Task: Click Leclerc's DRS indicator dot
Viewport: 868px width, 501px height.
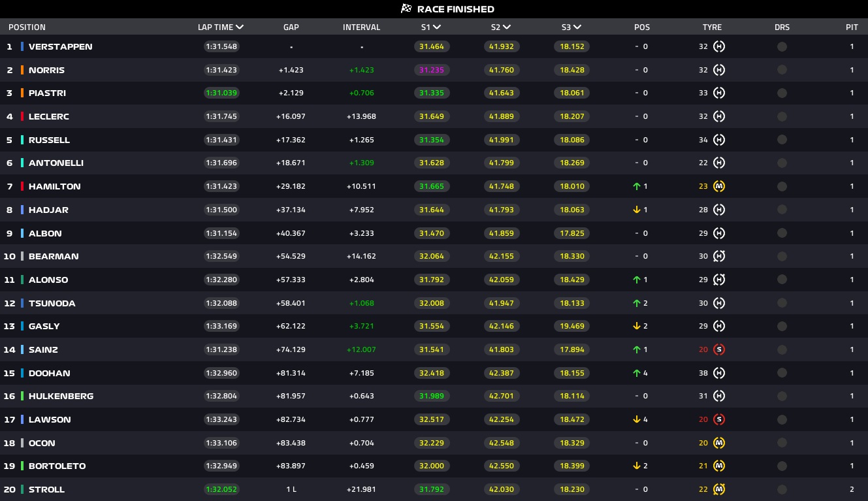Action: click(782, 116)
